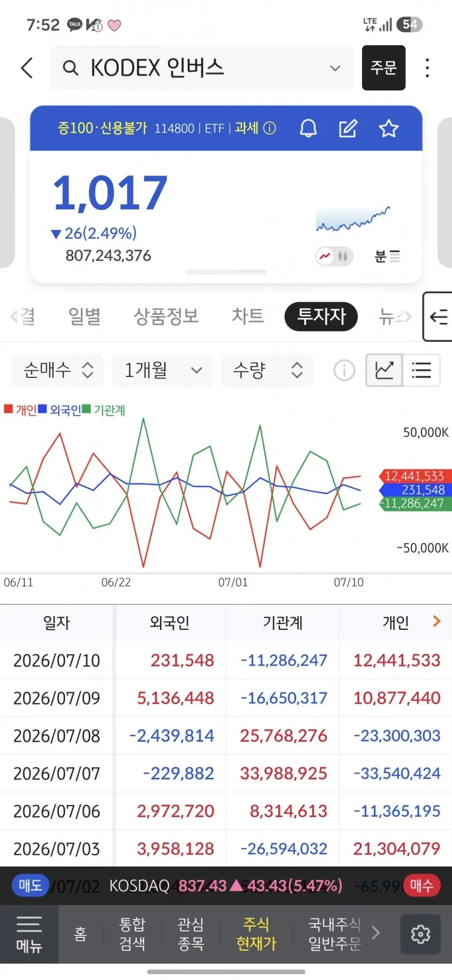
Task: Open the mini price chart thumbnail
Action: [353, 219]
